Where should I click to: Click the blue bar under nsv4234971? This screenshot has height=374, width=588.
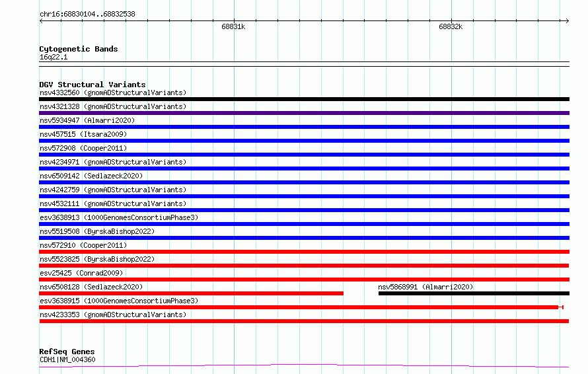click(304, 168)
